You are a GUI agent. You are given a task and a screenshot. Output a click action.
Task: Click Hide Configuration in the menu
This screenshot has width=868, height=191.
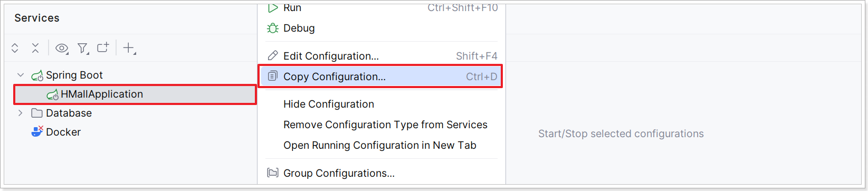(x=328, y=104)
